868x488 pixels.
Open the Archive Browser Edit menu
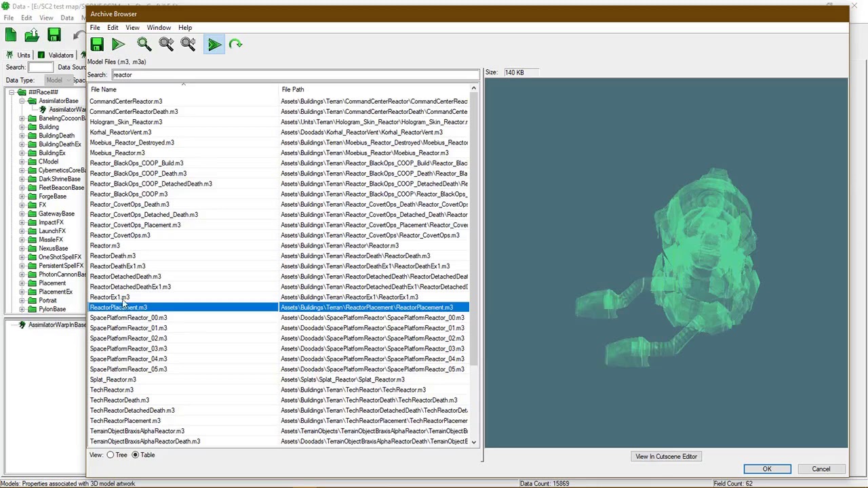coord(113,28)
